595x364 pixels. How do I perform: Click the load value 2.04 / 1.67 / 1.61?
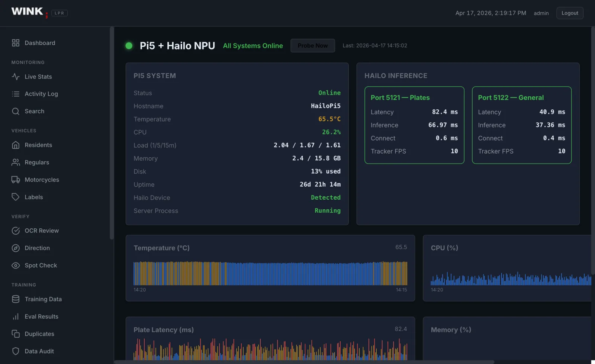[307, 145]
